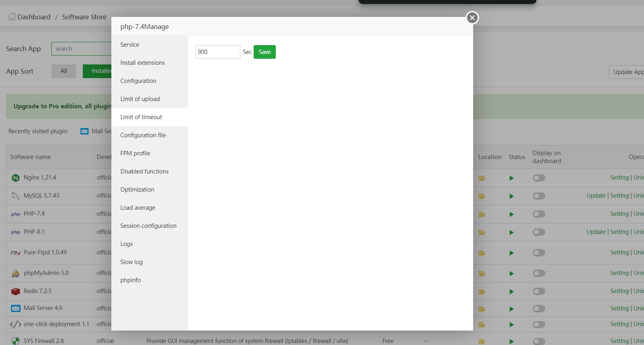Screen dimensions: 644x345
Task: Toggle Mail Server display on dashboard
Action: click(x=539, y=309)
